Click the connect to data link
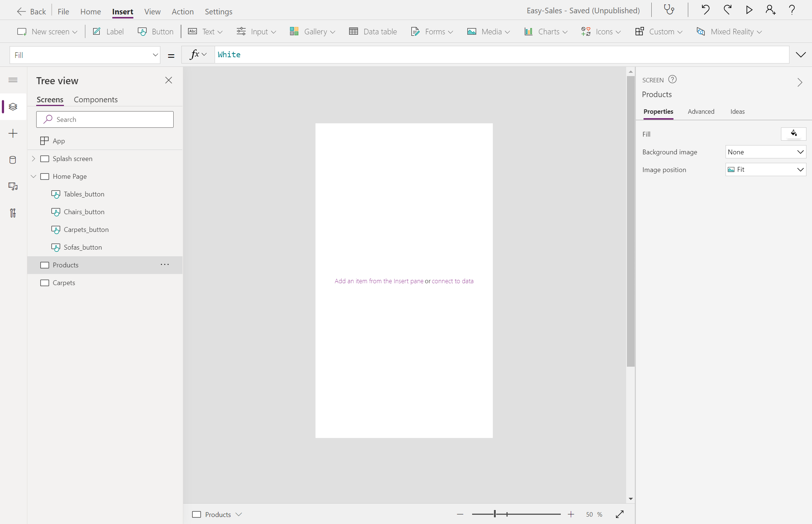The width and height of the screenshot is (812, 524). [453, 281]
